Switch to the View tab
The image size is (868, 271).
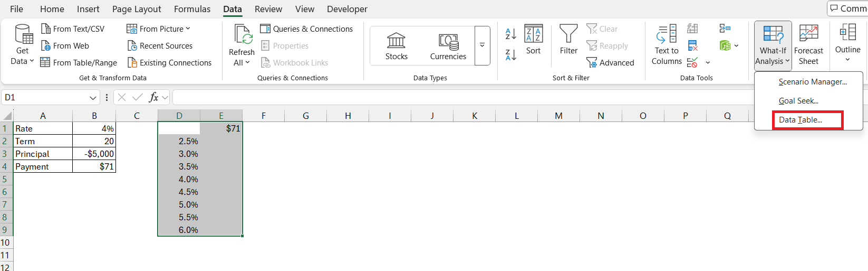[305, 9]
